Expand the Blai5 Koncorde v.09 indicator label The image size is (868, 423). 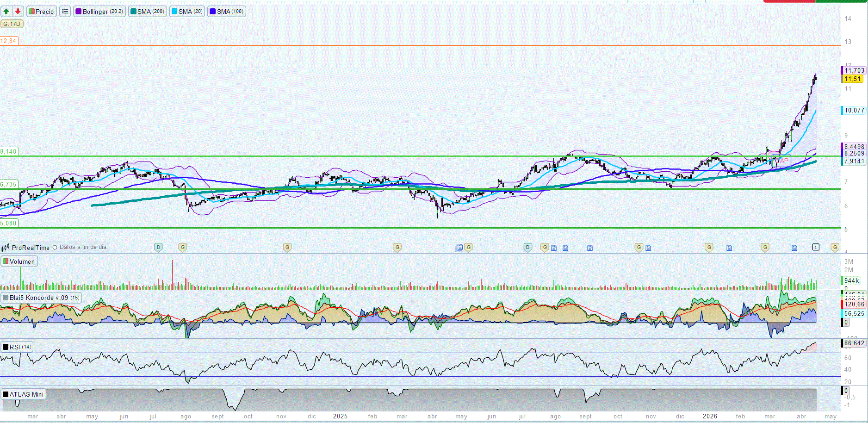[x=41, y=298]
